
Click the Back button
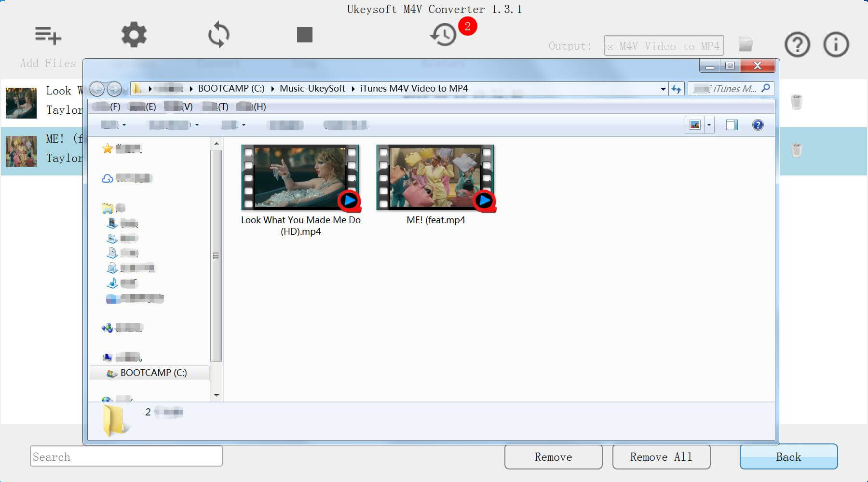point(788,456)
